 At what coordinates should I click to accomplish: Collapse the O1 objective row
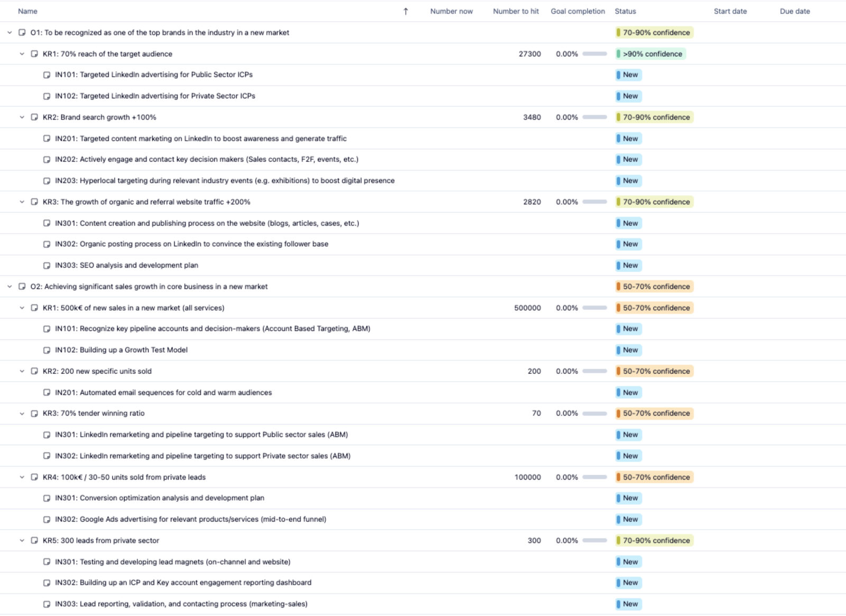(10, 32)
